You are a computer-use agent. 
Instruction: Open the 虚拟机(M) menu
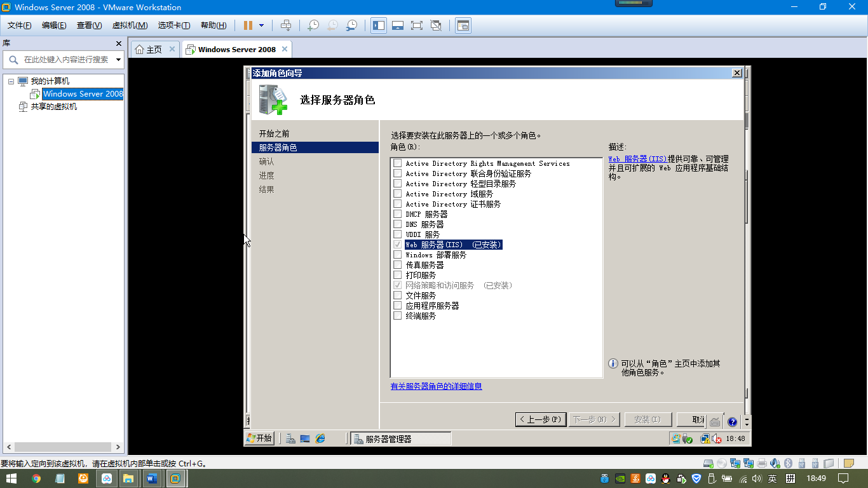130,25
